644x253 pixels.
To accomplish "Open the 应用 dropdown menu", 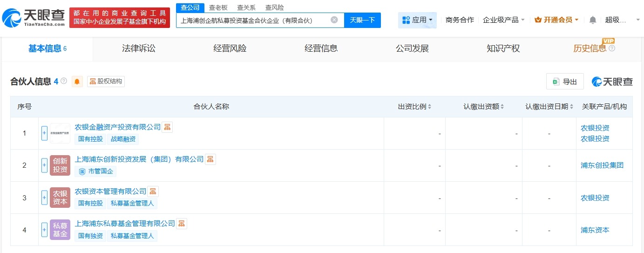I will point(417,20).
